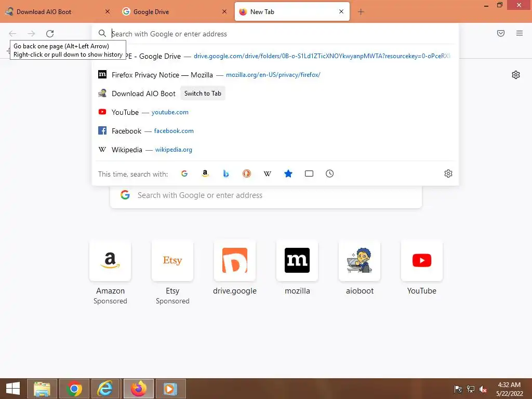
Task: Open the Firefox application menu
Action: [x=520, y=33]
